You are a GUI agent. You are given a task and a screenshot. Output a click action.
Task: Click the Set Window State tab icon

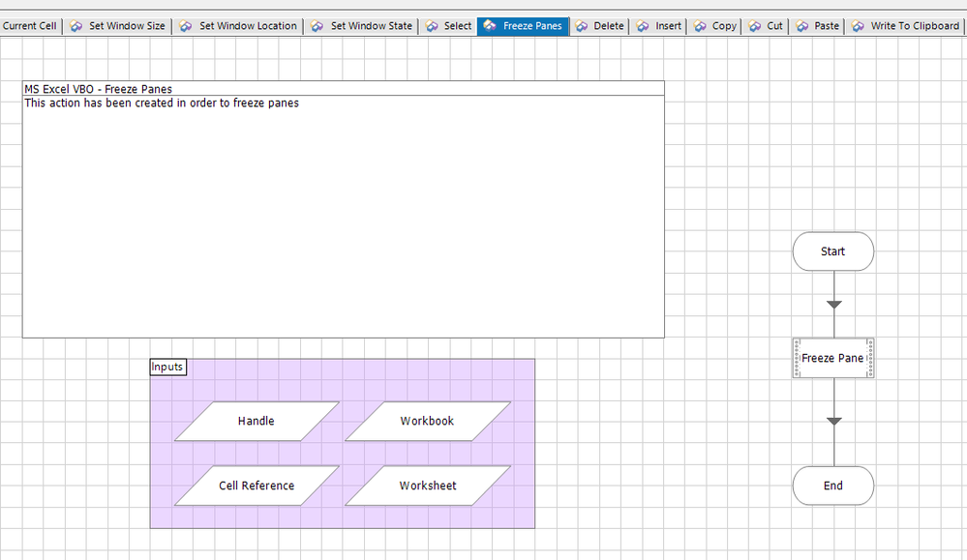click(x=317, y=26)
